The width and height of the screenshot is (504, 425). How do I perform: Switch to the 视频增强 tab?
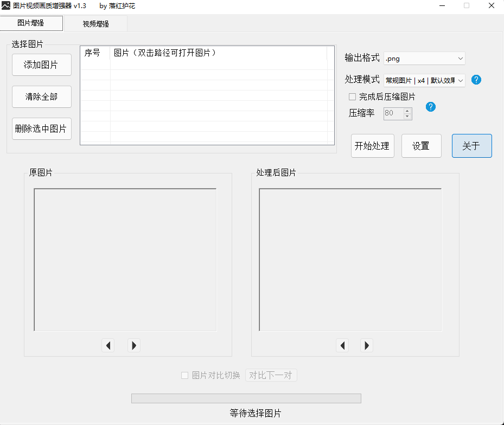click(95, 23)
